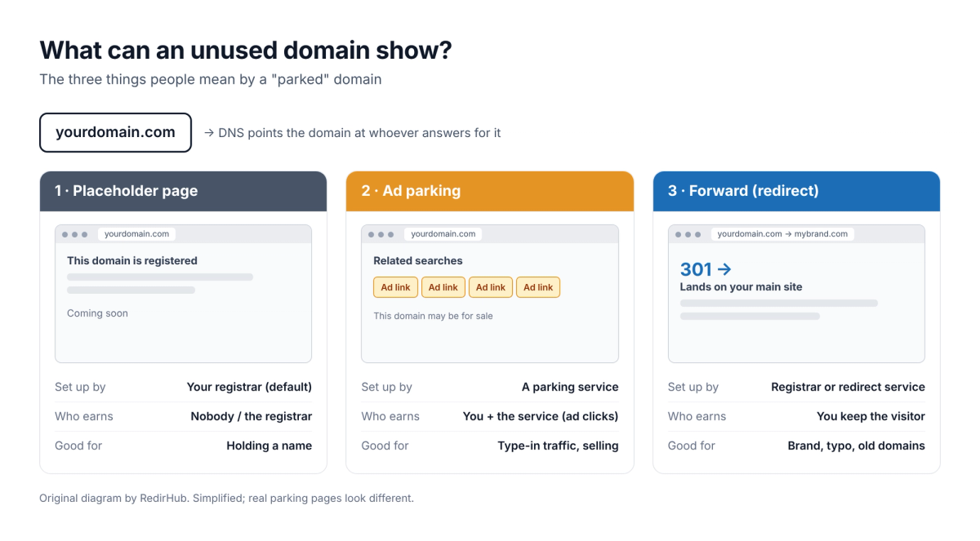Click 'This domain may be for sale' text
Screen dimensions: 980x541
point(434,316)
